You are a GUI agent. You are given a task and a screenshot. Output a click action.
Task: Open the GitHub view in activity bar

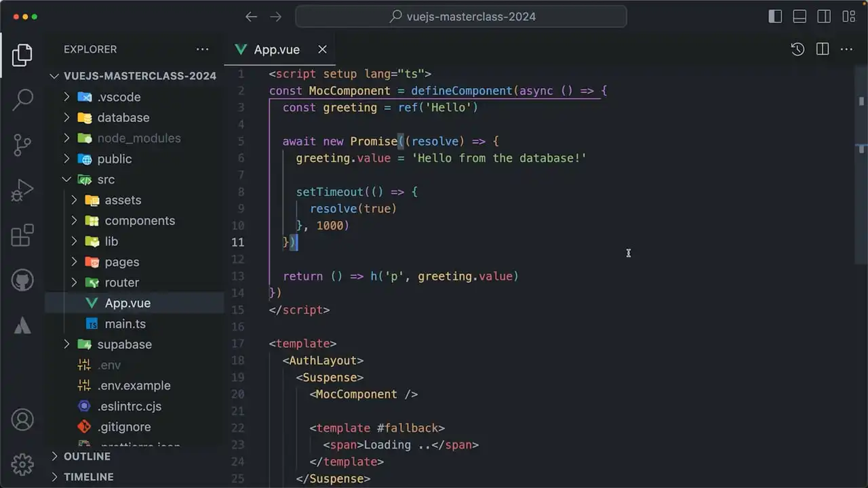22,280
